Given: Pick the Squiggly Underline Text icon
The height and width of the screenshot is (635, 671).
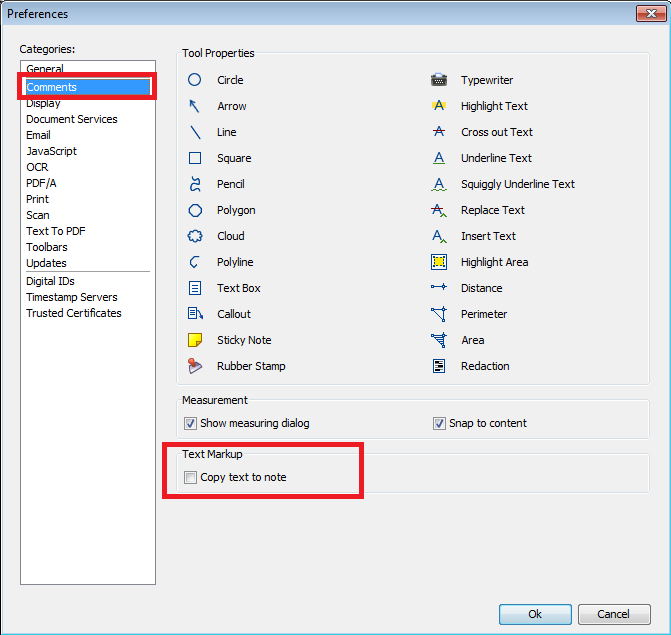Looking at the screenshot, I should [439, 184].
